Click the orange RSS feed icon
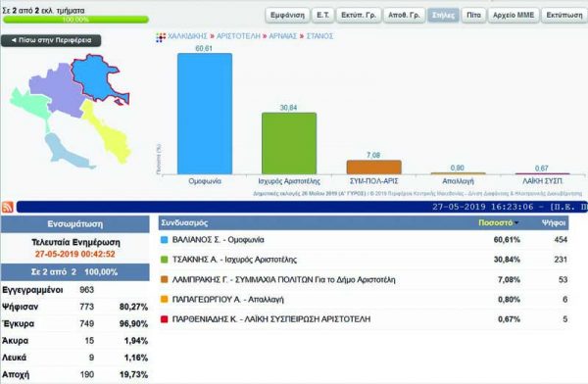 click(8, 207)
